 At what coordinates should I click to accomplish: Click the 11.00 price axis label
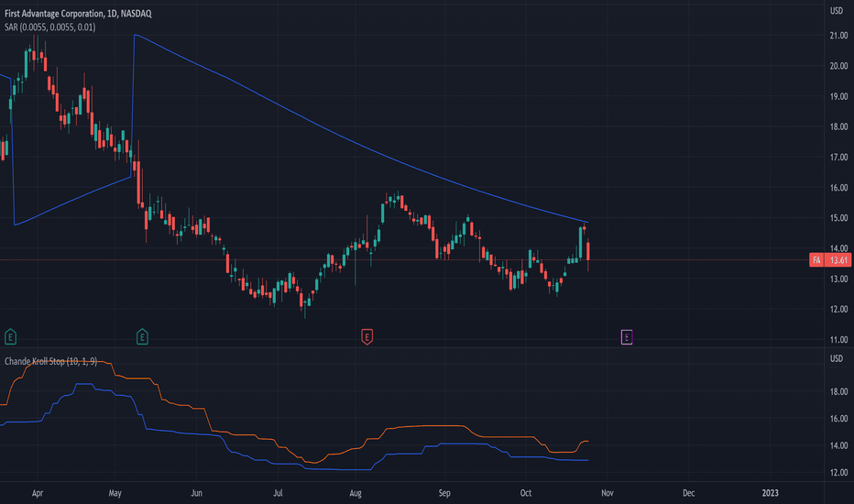(x=838, y=339)
